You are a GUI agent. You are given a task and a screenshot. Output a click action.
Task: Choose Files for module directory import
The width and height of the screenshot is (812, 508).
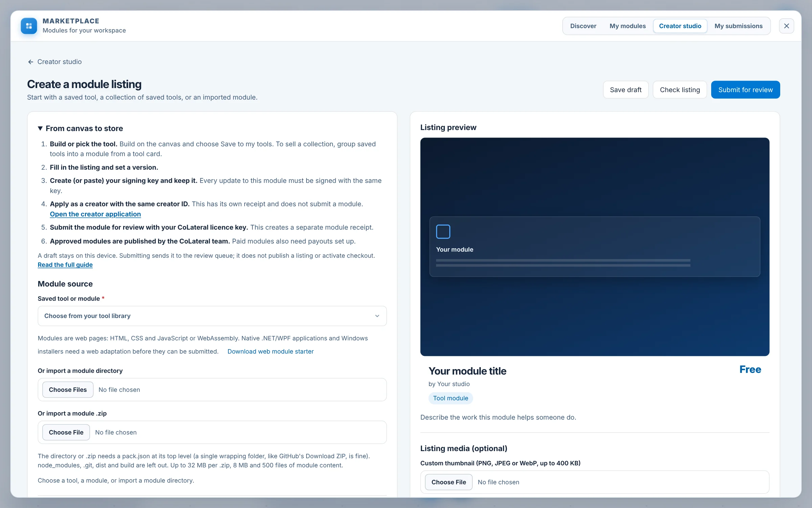(x=68, y=389)
